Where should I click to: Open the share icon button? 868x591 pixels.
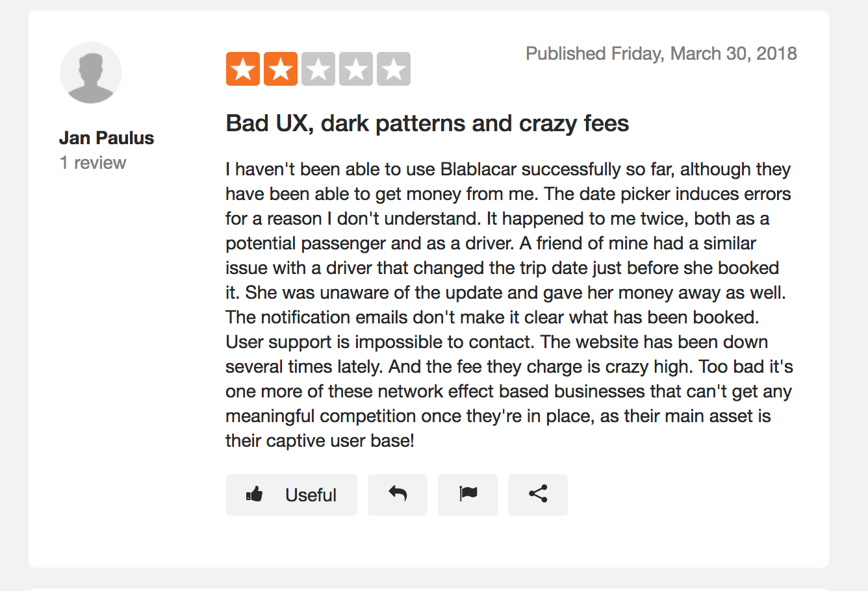[x=538, y=494]
